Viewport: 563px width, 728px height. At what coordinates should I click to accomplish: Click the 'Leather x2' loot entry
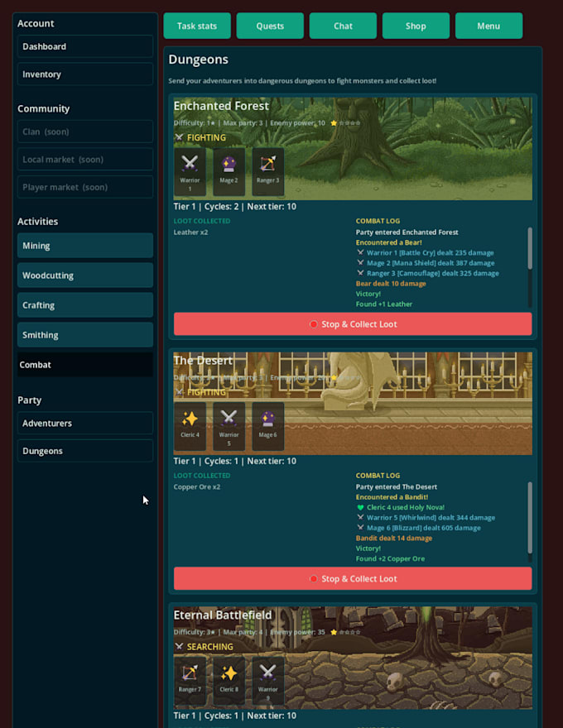tap(191, 232)
